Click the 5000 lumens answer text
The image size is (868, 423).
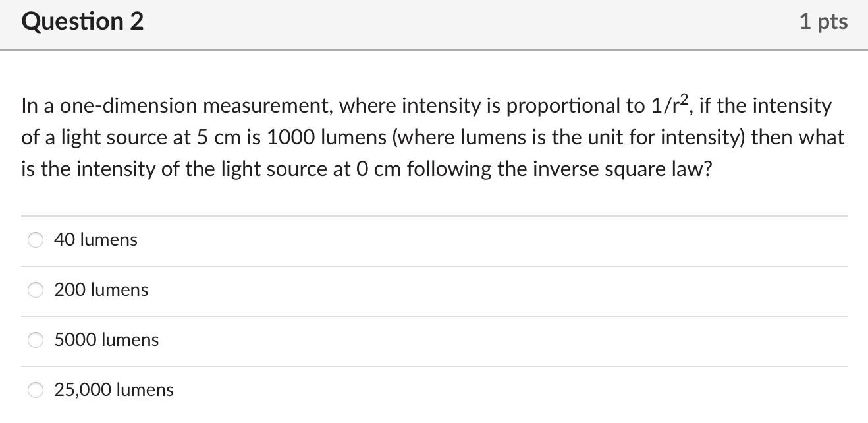[106, 340]
